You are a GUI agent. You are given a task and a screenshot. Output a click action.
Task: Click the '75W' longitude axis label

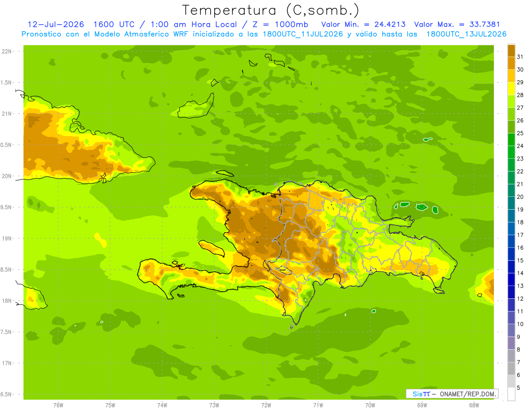[x=110, y=405]
